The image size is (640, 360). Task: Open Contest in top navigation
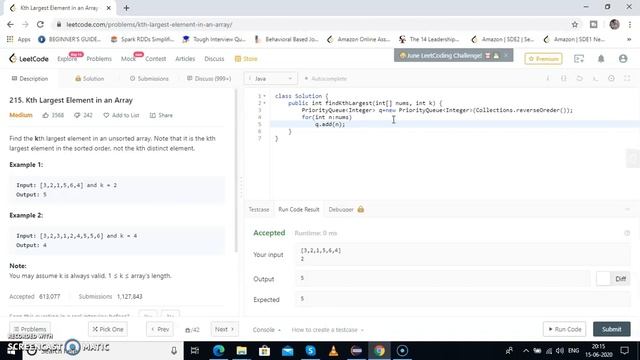[156, 59]
